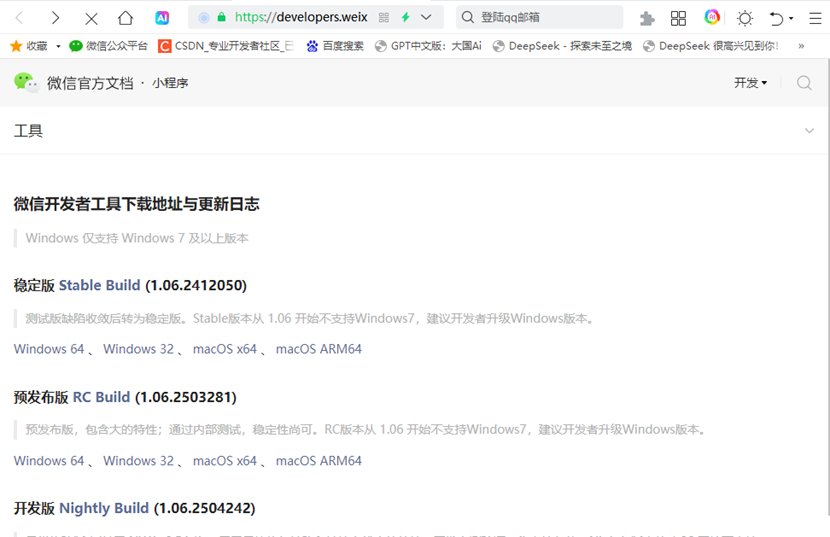
Task: Click the page vertical scrollbar
Action: pos(827,286)
